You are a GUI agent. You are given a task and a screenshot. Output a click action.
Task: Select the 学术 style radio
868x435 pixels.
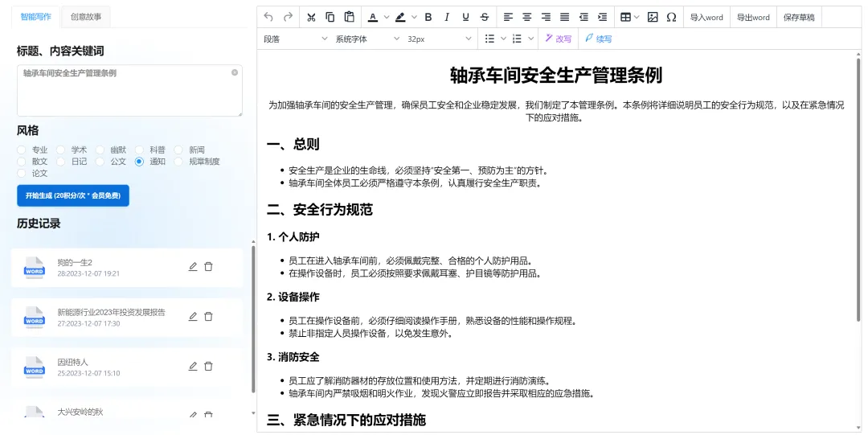point(60,150)
